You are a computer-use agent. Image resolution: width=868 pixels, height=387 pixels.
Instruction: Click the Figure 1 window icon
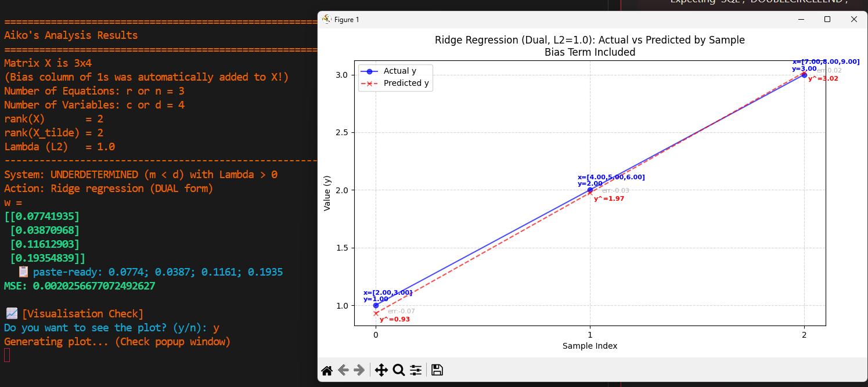pos(327,19)
